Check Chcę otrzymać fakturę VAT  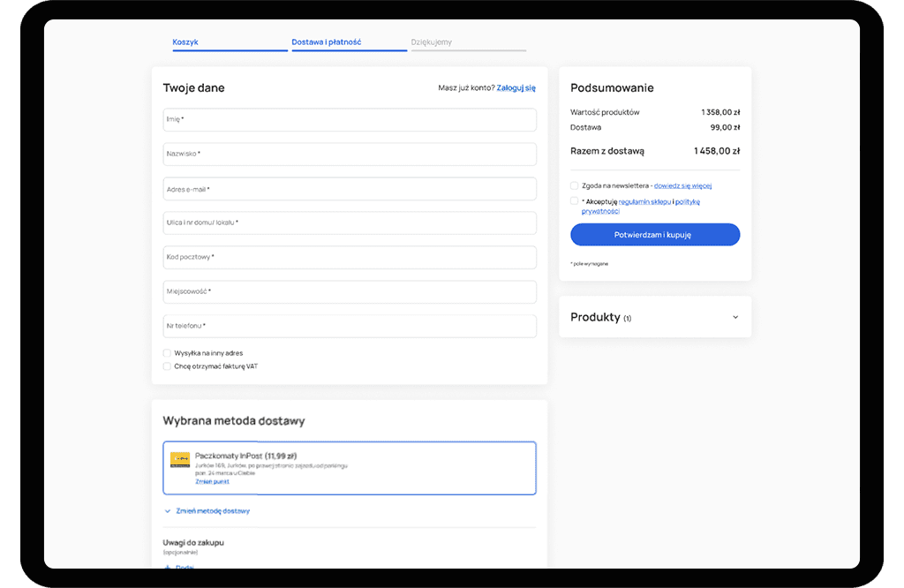[167, 366]
